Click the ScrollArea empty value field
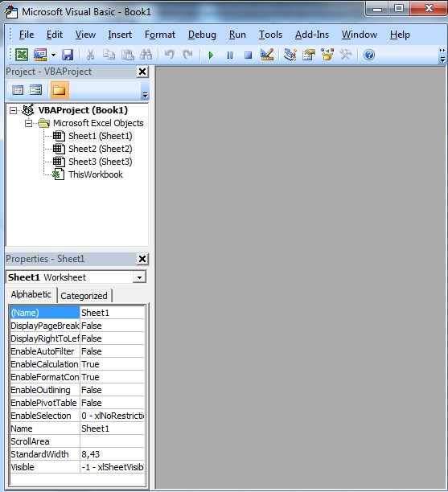This screenshot has height=492, width=448. (113, 441)
